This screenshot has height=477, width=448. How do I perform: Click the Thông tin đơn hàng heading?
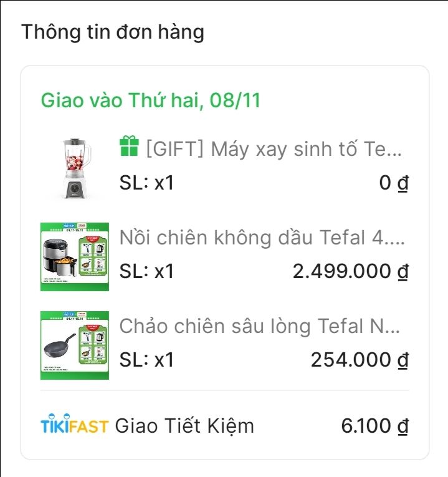point(113,32)
